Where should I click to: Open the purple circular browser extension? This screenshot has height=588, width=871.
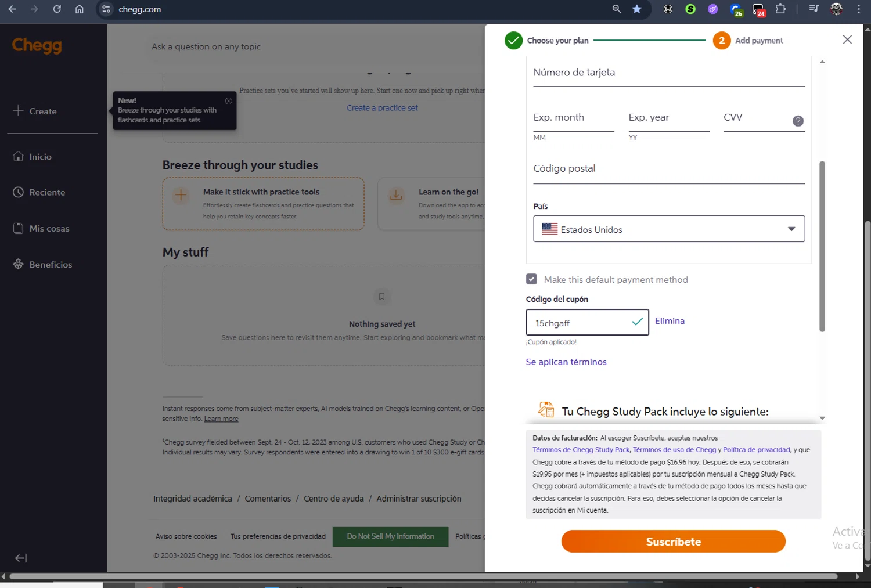point(713,9)
